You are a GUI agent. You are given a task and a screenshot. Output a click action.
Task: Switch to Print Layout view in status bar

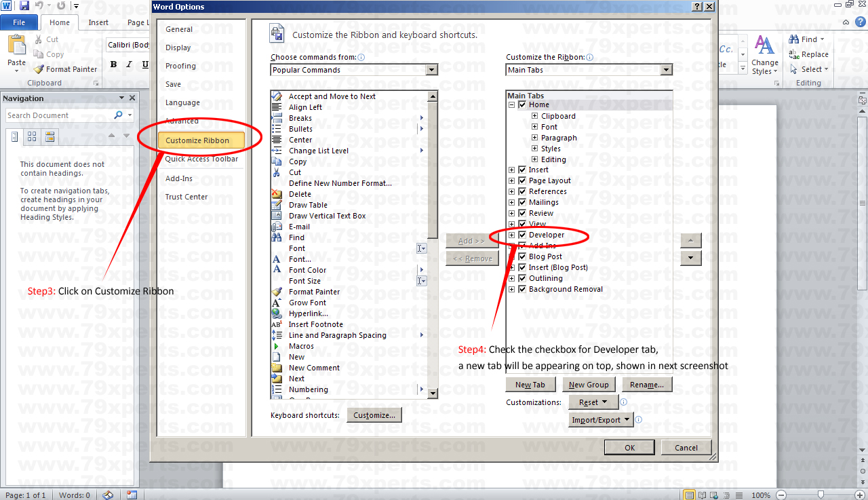[x=689, y=495]
